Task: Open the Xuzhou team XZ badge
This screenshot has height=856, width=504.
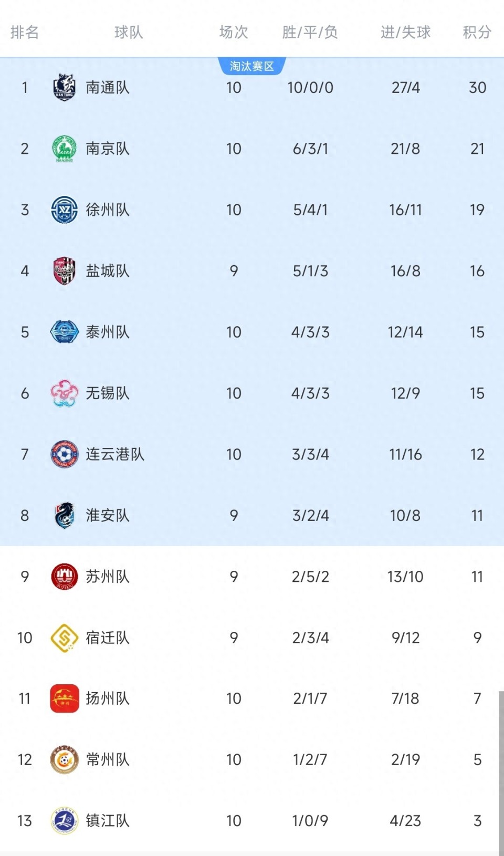Action: pyautogui.click(x=65, y=210)
